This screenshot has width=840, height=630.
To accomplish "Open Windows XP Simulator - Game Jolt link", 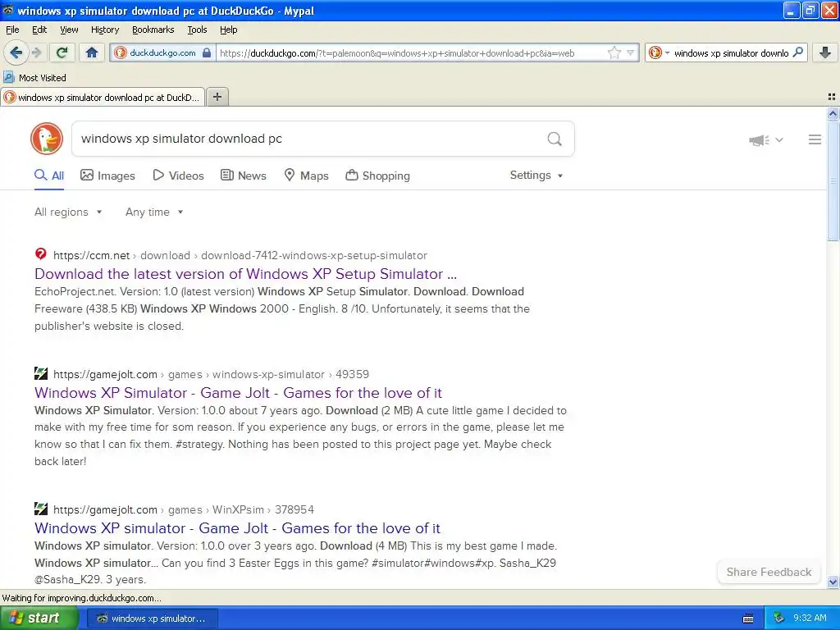I will (x=238, y=393).
